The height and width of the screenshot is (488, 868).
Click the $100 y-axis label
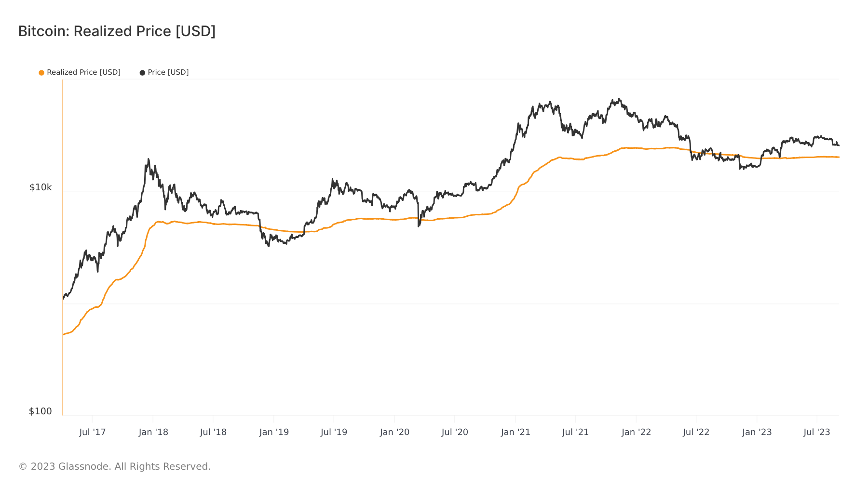[41, 411]
